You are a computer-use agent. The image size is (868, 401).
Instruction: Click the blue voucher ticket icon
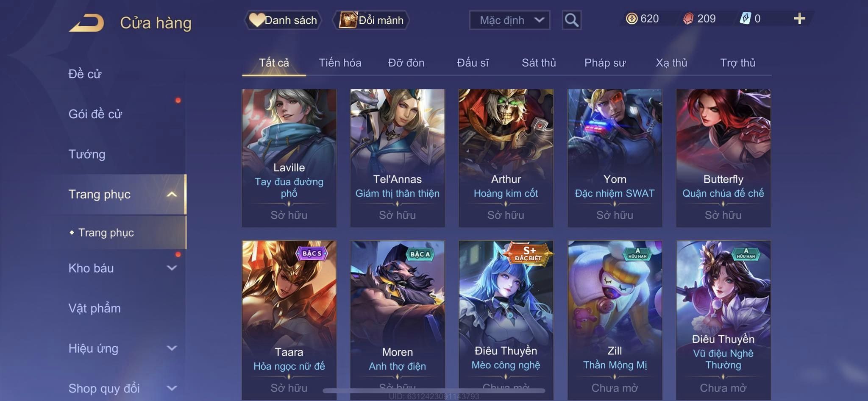745,19
